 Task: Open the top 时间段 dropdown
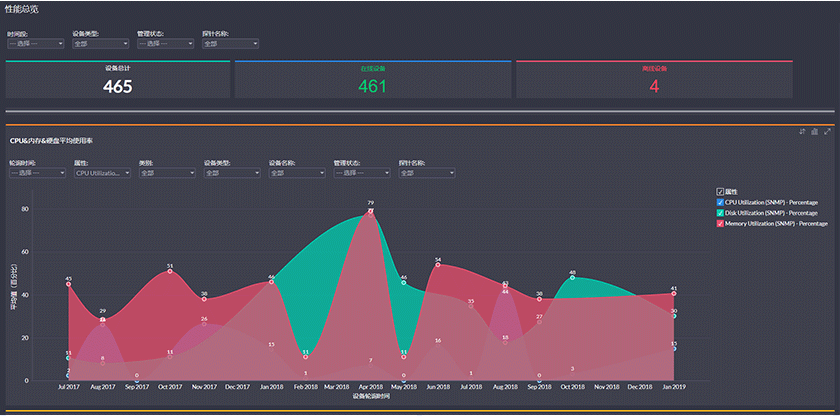coord(36,44)
